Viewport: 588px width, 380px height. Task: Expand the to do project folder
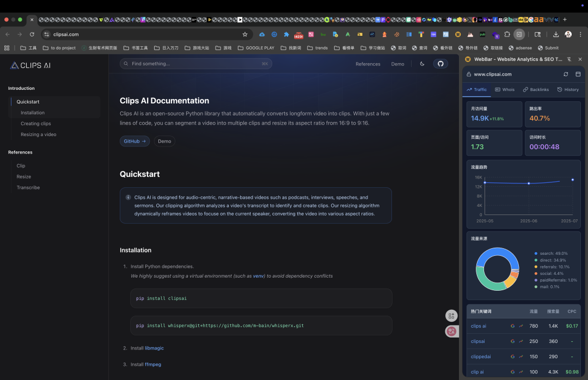click(59, 48)
